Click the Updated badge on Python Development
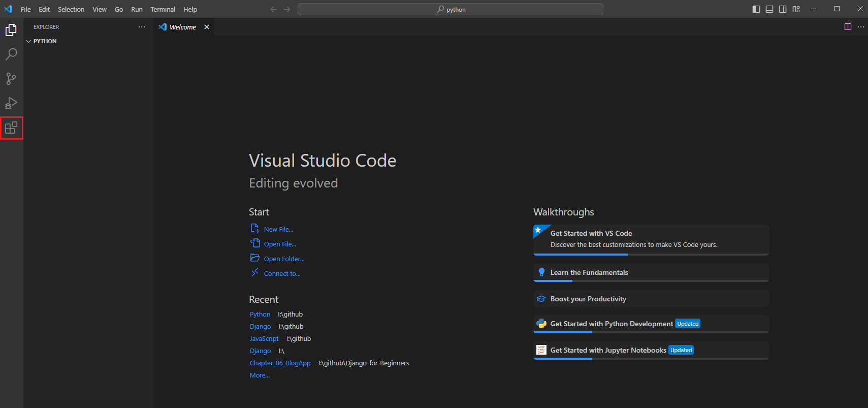Image resolution: width=868 pixels, height=408 pixels. coord(688,324)
